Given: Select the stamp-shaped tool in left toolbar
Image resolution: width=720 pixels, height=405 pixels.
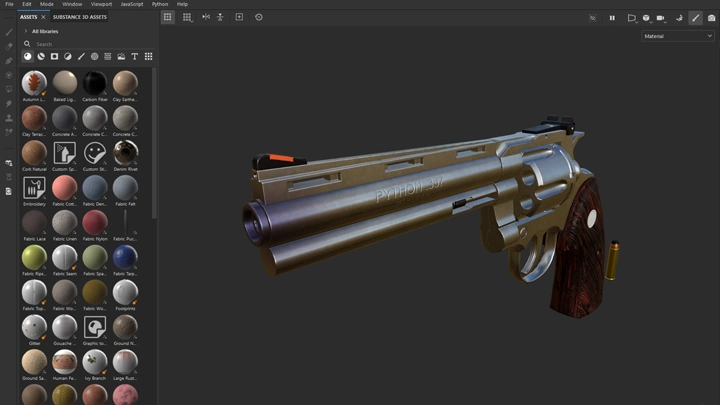Looking at the screenshot, I should [x=9, y=118].
